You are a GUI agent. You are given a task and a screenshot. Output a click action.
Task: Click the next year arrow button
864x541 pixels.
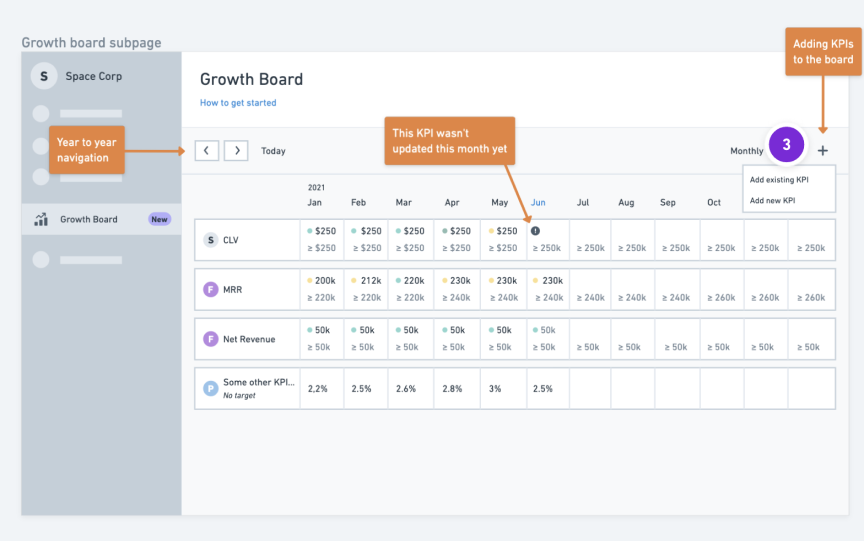(x=236, y=151)
